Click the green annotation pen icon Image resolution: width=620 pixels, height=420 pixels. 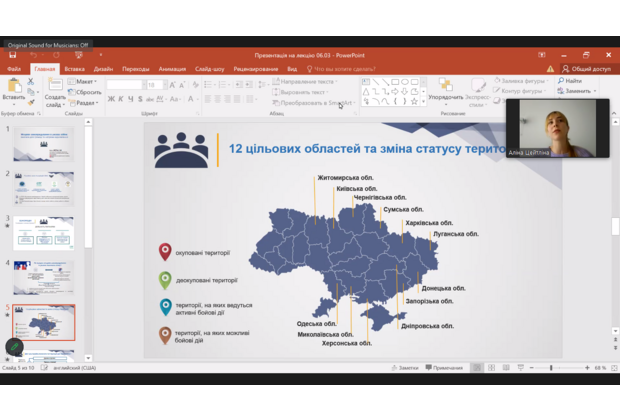(x=14, y=347)
